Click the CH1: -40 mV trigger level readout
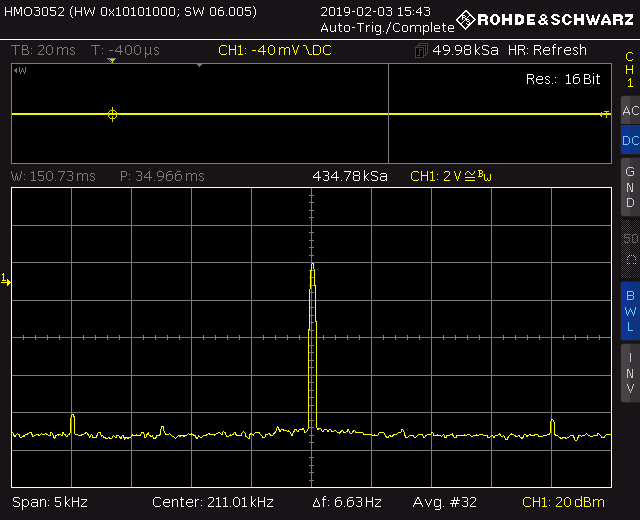 point(274,51)
